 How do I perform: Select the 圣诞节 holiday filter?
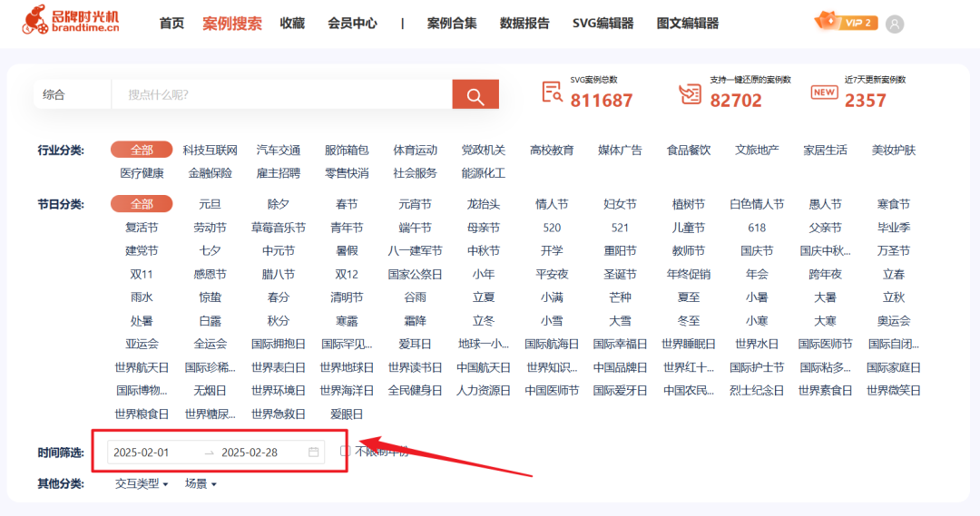620,274
